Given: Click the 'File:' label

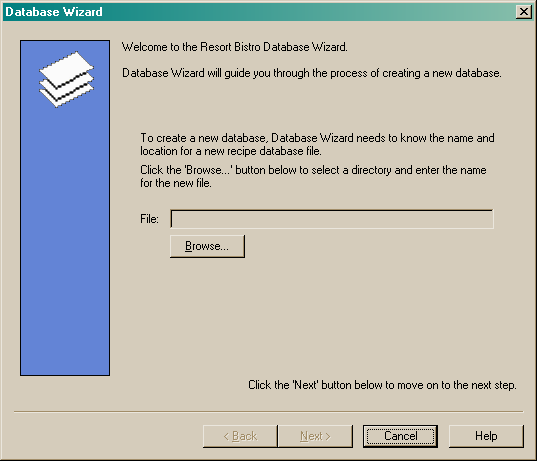Looking at the screenshot, I should pyautogui.click(x=149, y=219).
